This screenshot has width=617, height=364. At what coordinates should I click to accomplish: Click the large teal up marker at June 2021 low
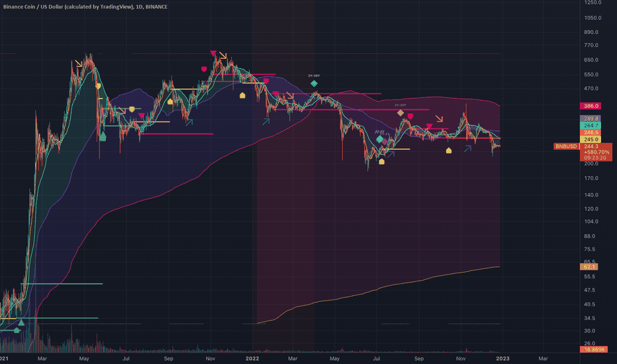click(x=103, y=136)
